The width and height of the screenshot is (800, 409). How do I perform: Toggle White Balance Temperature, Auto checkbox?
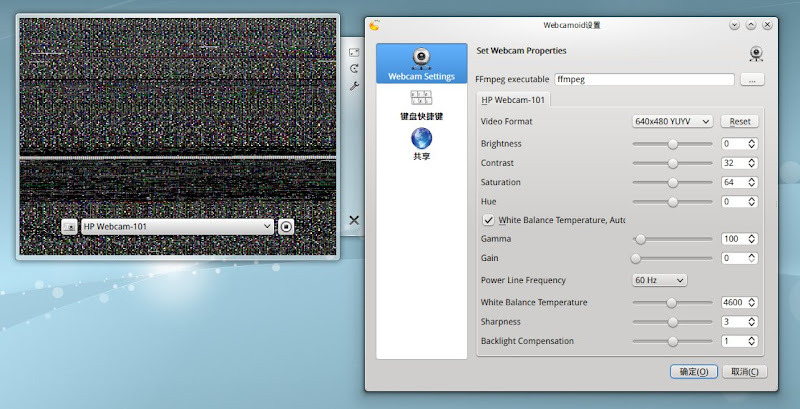point(489,220)
